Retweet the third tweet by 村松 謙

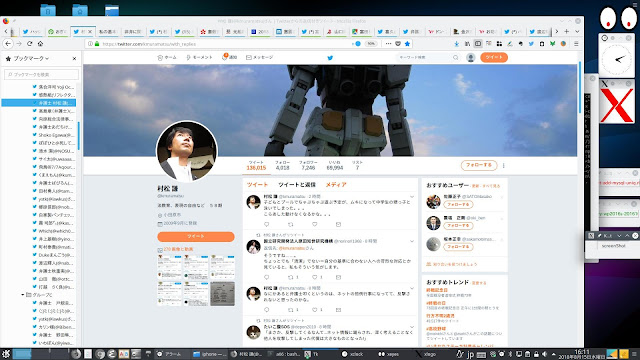pos(291,310)
